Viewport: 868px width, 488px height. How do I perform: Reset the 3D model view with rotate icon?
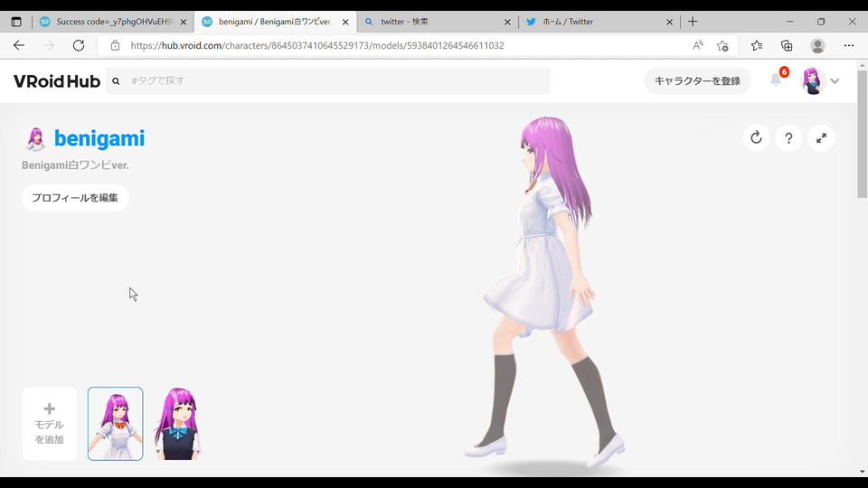point(756,137)
